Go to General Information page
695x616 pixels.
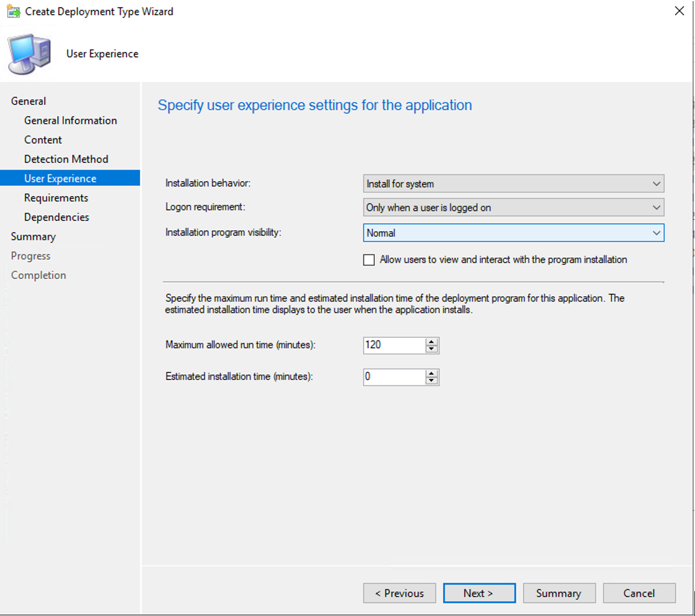(71, 120)
